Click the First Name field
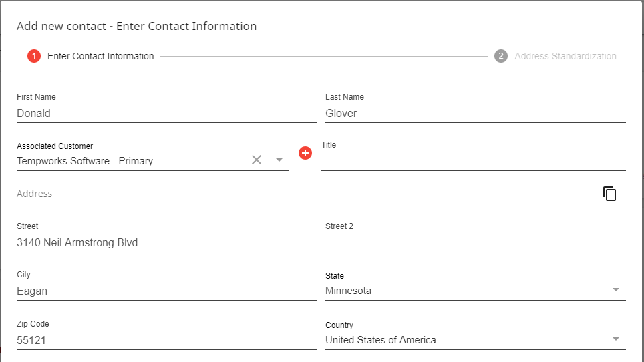The height and width of the screenshot is (362, 644). (x=166, y=113)
